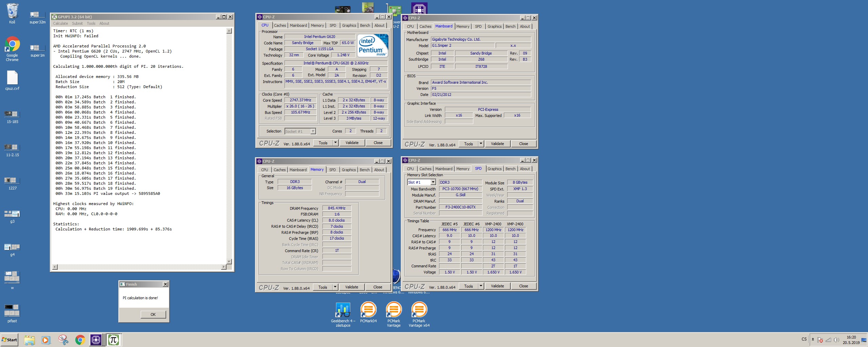Open Snipping Tool taskbar icon
The width and height of the screenshot is (868, 347).
63,340
